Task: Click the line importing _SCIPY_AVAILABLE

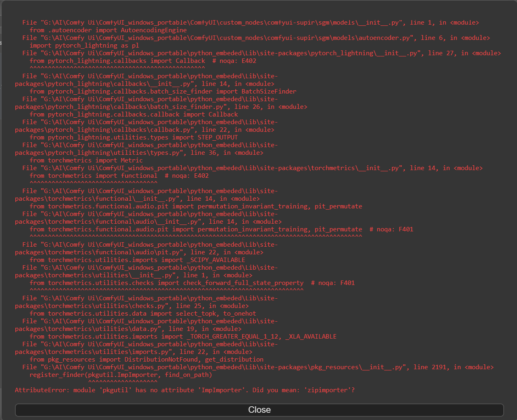Action: [137, 260]
